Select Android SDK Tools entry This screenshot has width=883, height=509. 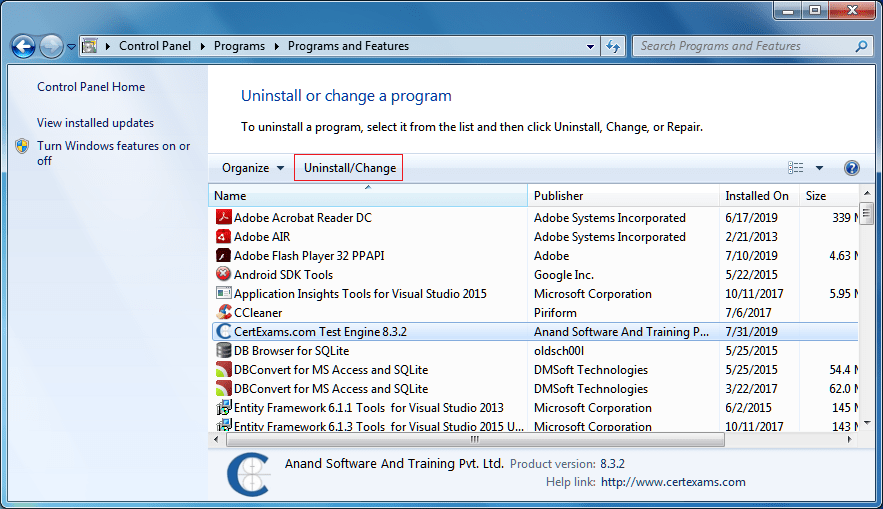point(283,275)
